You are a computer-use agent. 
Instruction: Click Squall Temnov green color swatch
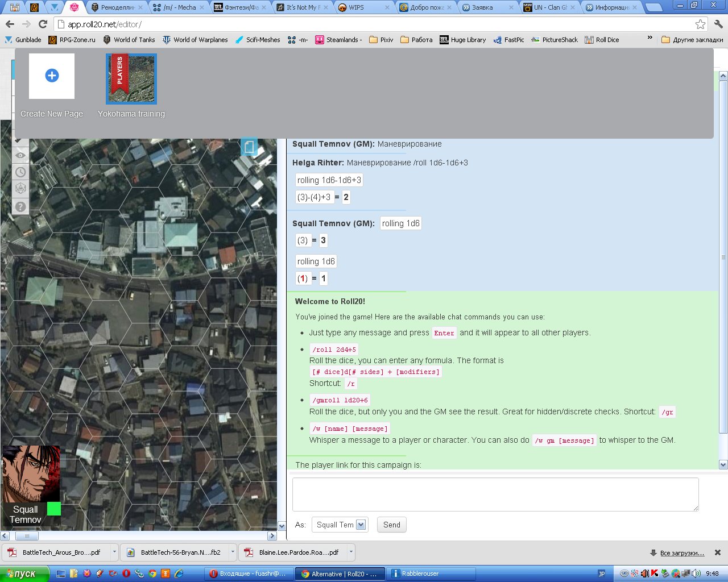pos(53,509)
